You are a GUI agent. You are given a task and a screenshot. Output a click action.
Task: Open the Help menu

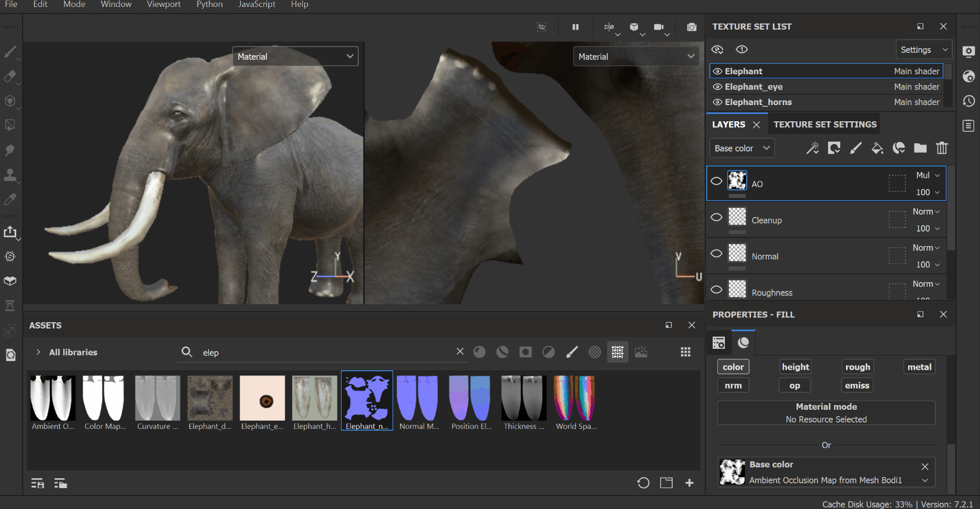click(299, 5)
